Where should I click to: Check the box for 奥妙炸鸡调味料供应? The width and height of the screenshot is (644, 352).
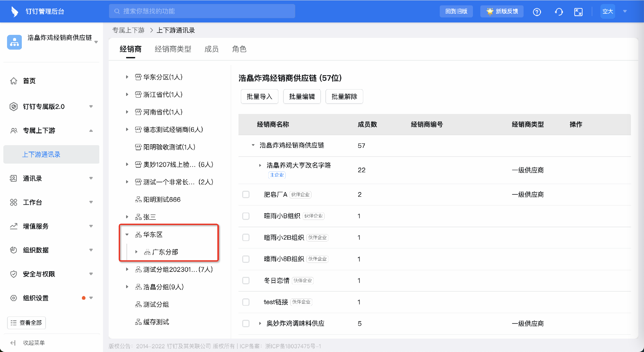coord(246,324)
